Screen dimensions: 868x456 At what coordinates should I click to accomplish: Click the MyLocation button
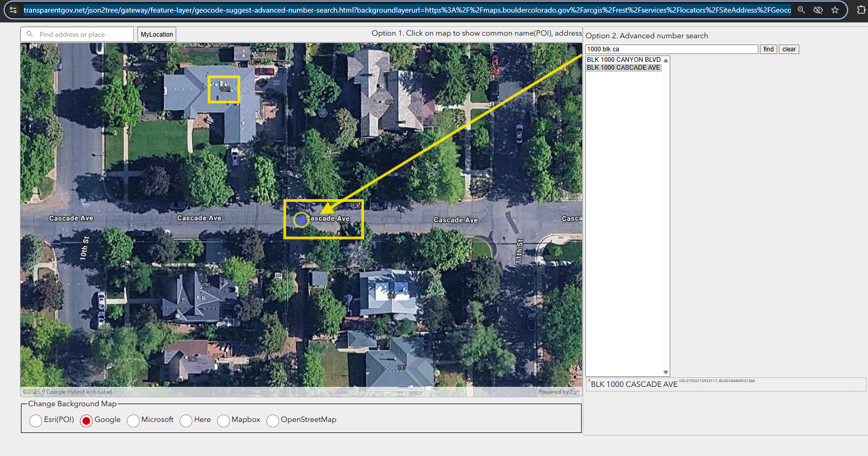pos(157,35)
